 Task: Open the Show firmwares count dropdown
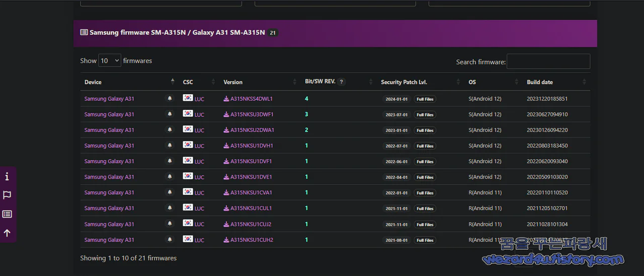[110, 60]
